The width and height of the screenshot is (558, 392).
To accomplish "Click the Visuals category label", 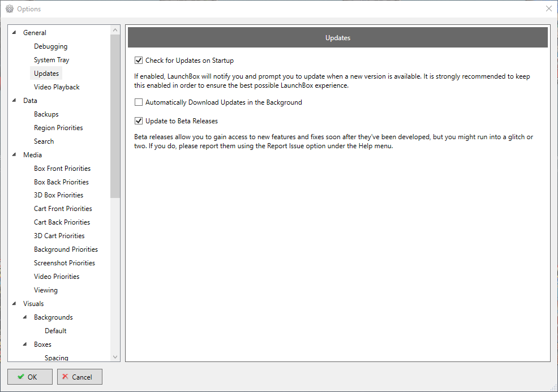I will 33,303.
